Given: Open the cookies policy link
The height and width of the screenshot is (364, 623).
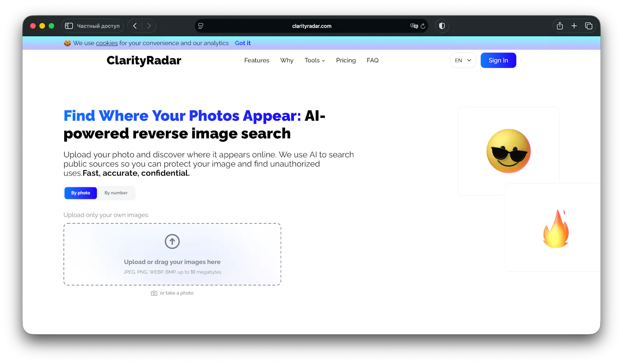Looking at the screenshot, I should (107, 43).
